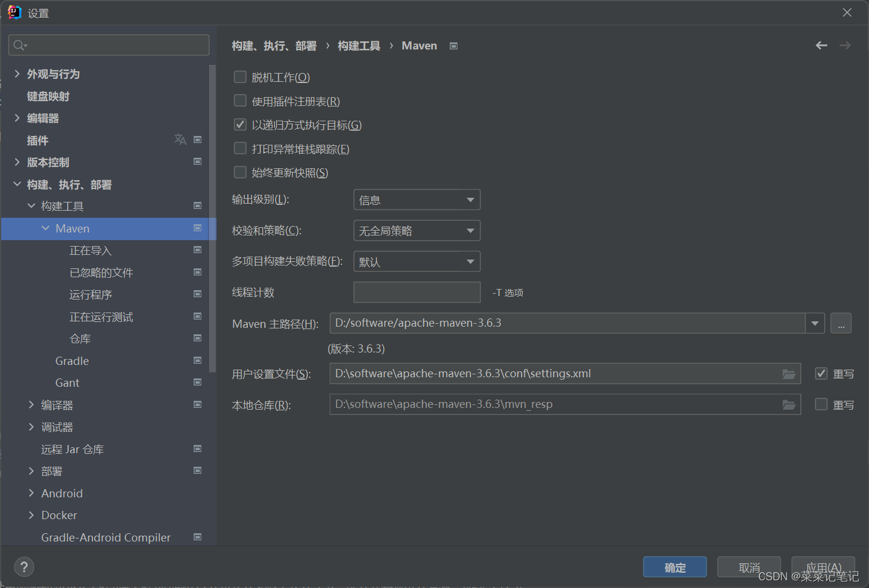This screenshot has height=588, width=869.
Task: Click the project-settings icon in the 插件 row
Action: coord(198,139)
